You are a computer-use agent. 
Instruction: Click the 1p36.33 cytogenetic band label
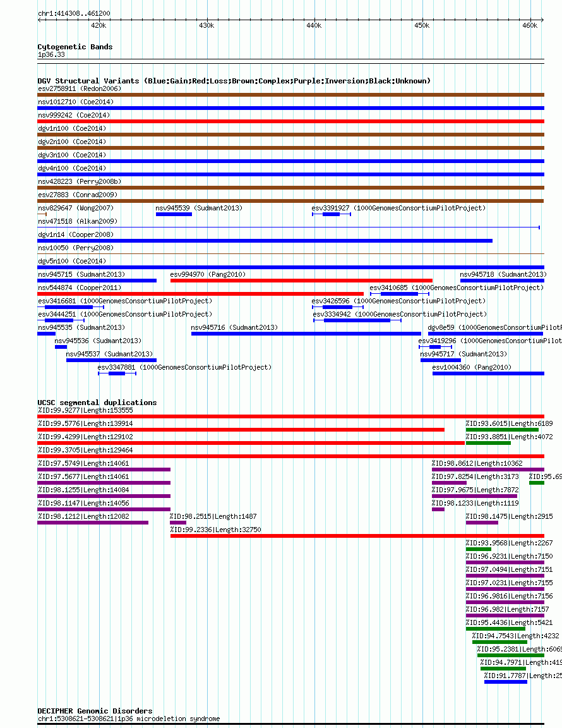pos(52,55)
